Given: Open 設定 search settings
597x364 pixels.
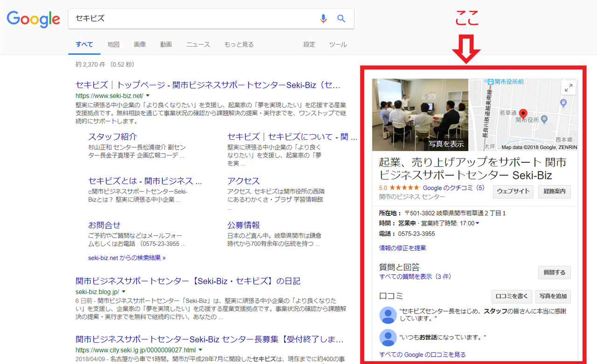Looking at the screenshot, I should (309, 44).
